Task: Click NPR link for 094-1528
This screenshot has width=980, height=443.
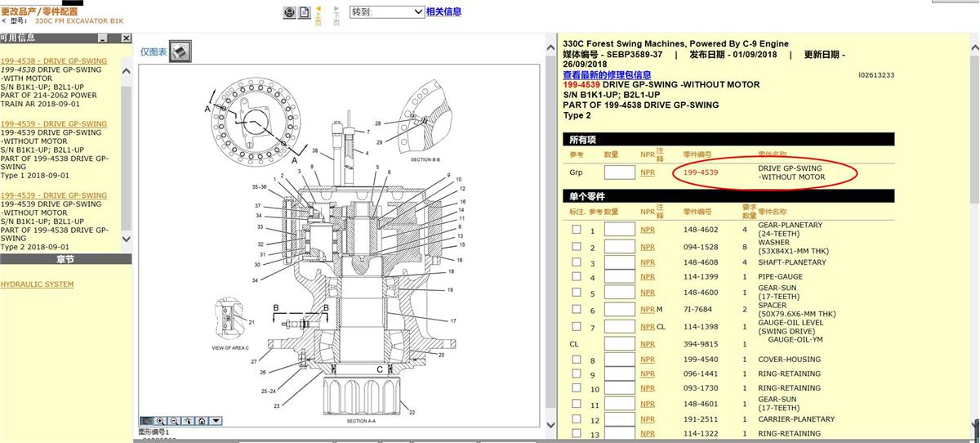Action: click(x=648, y=247)
